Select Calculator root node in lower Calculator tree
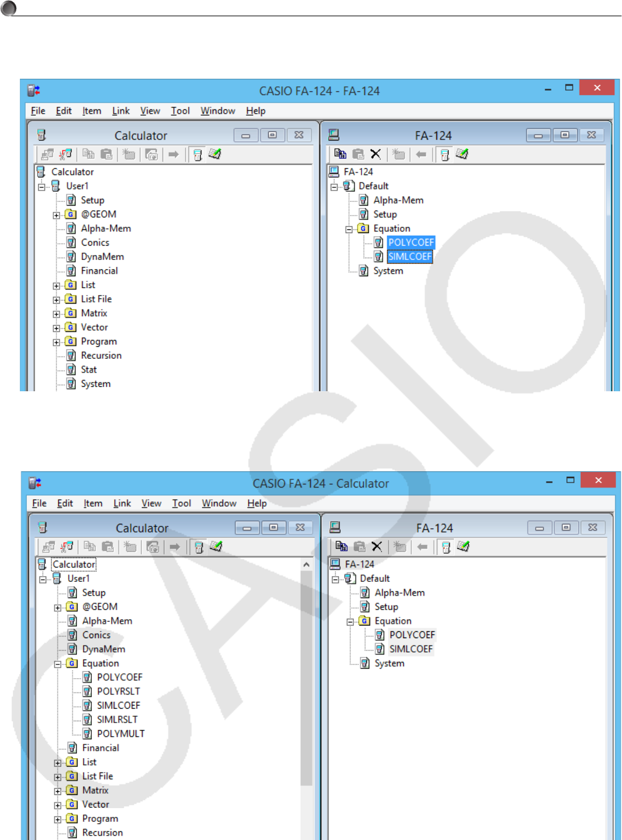622x840 pixels. point(74,564)
